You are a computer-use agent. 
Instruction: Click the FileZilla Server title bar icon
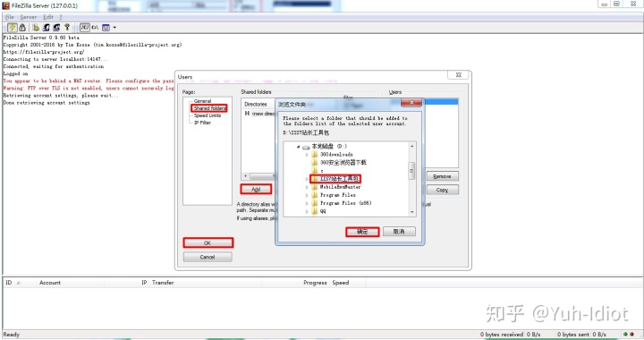6,5
